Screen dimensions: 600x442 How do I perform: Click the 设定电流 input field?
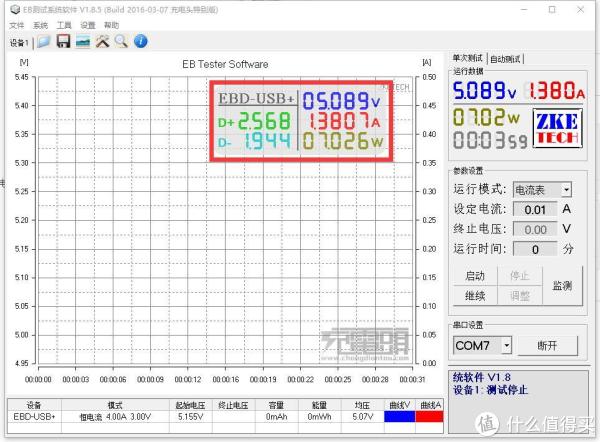point(535,209)
